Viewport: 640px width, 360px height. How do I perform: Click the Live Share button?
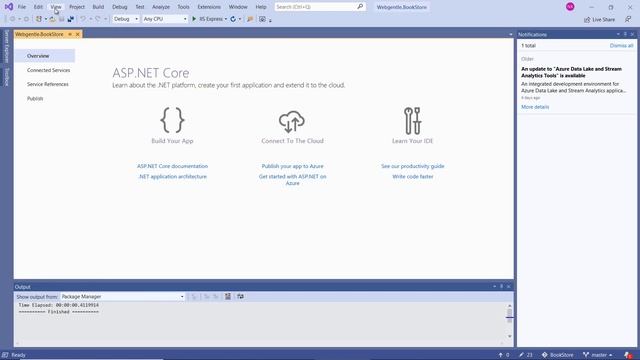tap(599, 19)
